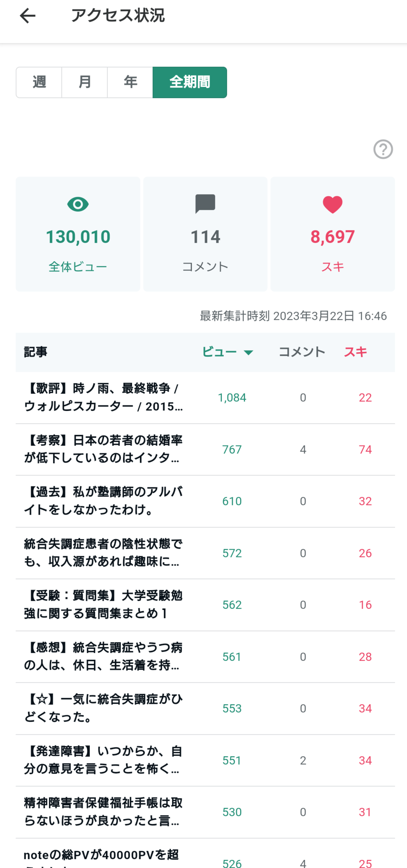Open the 【受験：質問集】大学受験勉強 article
Viewport: 407px width, 868px height.
click(x=103, y=605)
